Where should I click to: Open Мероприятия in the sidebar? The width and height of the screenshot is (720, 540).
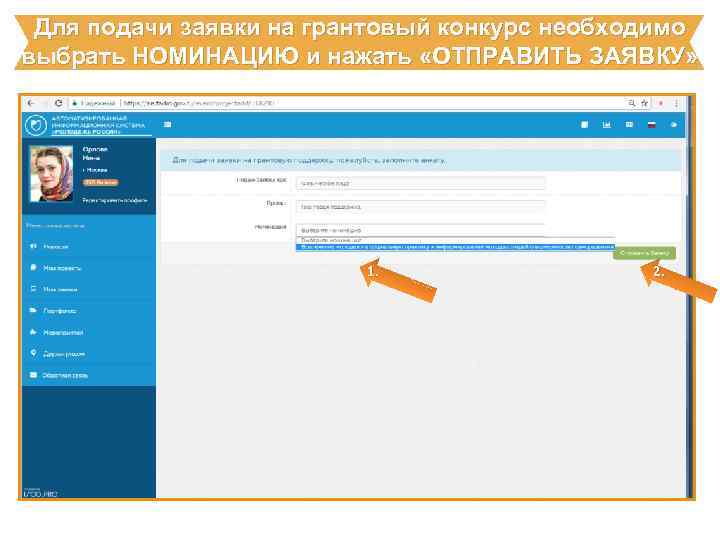(x=63, y=332)
